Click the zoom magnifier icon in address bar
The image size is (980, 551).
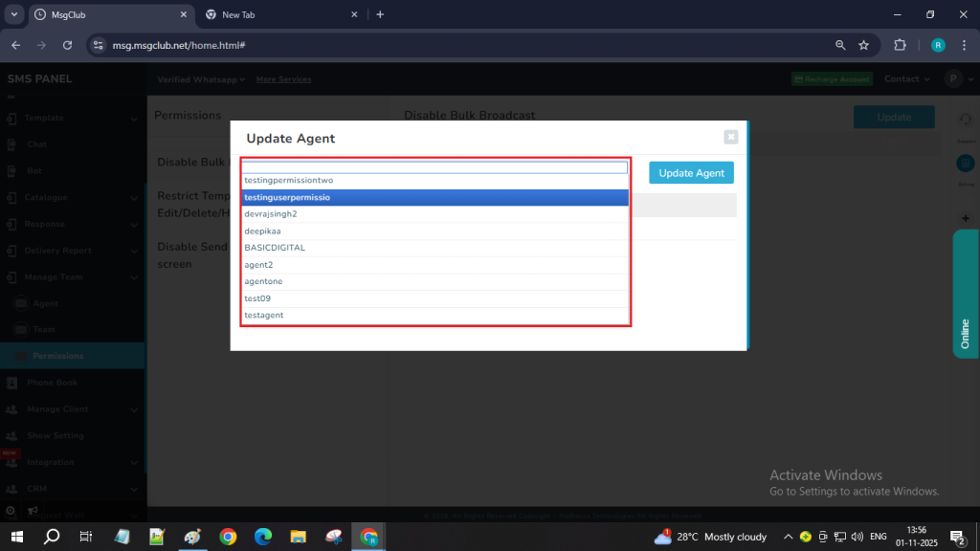(840, 45)
